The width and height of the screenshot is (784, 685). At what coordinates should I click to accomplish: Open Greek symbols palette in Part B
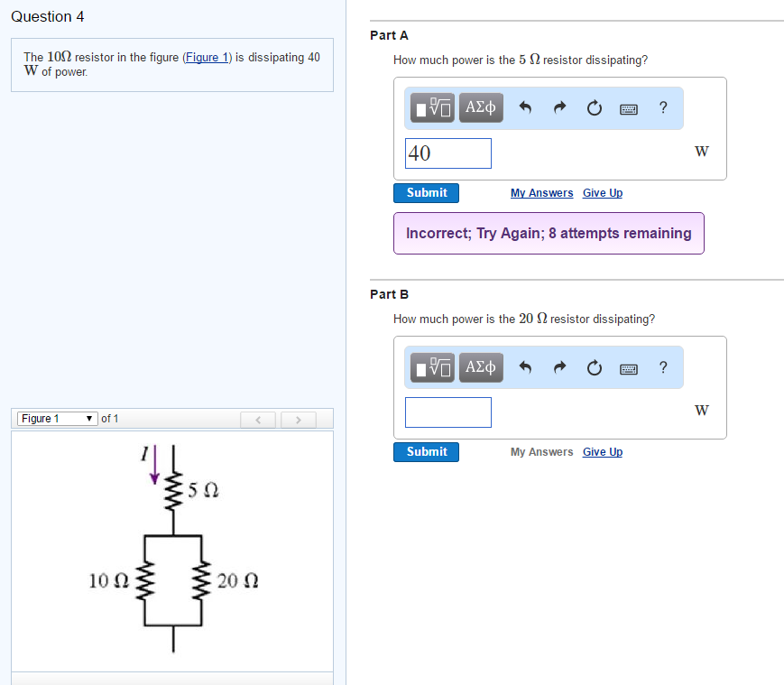coord(481,367)
